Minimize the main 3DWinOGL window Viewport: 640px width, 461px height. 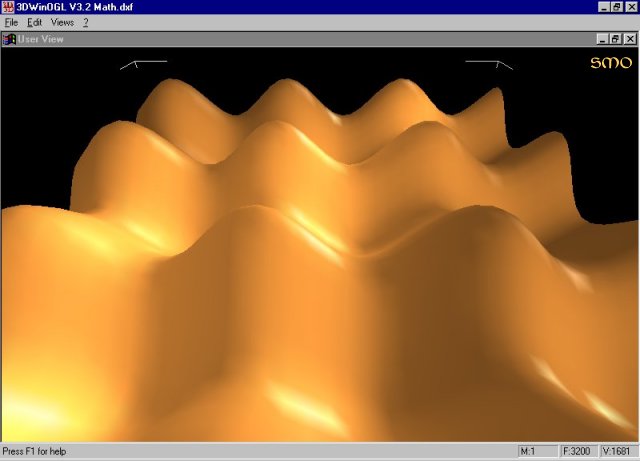[604, 7]
